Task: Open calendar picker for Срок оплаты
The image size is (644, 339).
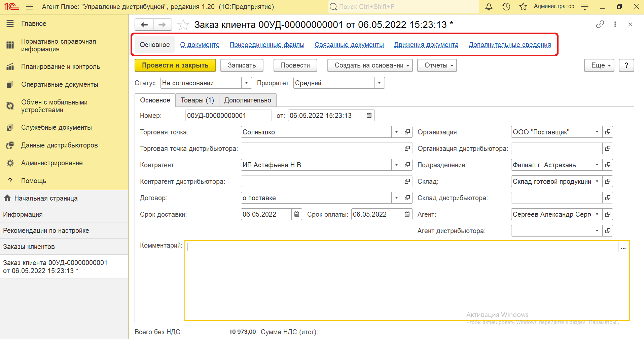Action: tap(407, 214)
